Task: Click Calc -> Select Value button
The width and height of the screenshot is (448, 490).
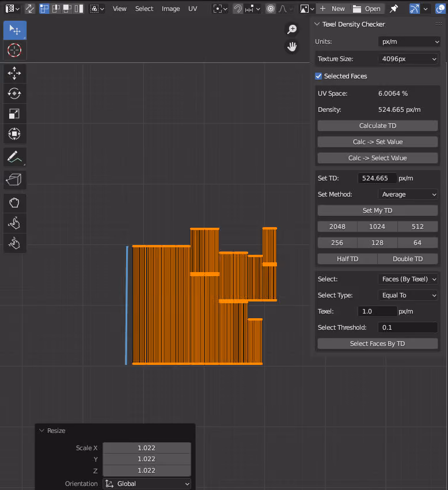Action: tap(377, 158)
